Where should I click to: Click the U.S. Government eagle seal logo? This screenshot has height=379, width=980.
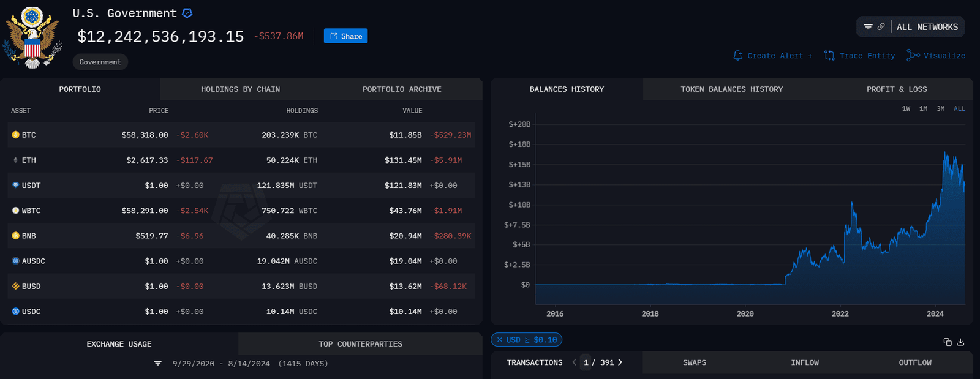[33, 37]
